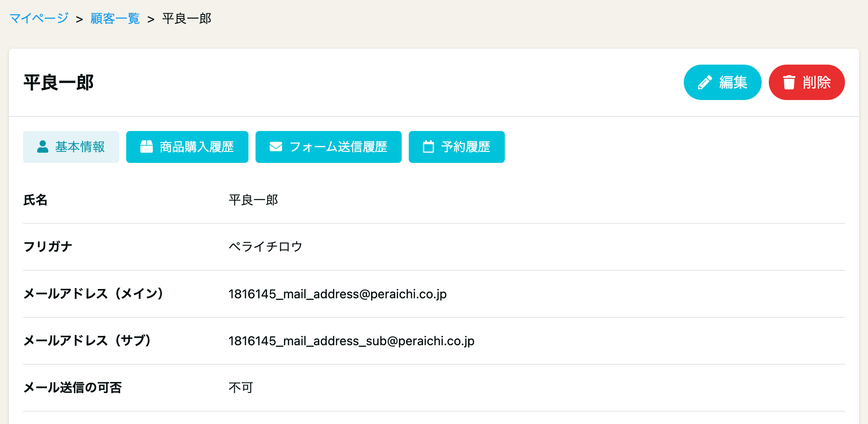
Task: Click the calendar icon on the 予約履歴 tab
Action: pos(428,146)
